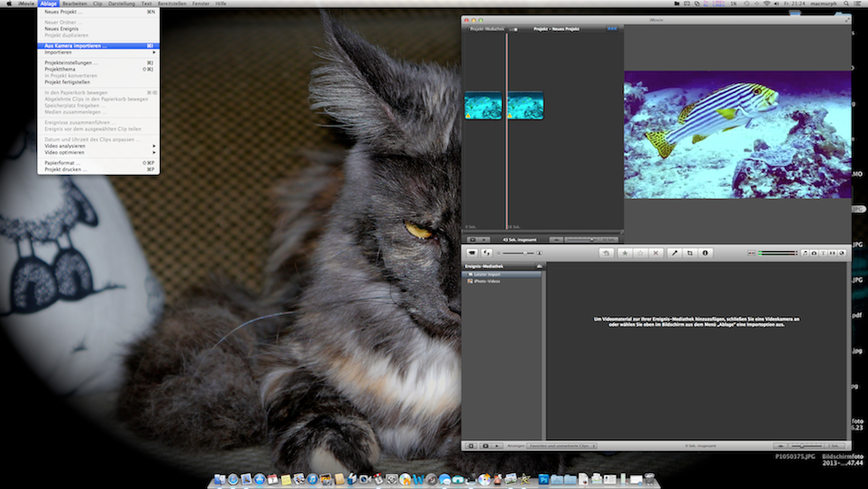Choose Neues Ereignis menu entry
This screenshot has width=868, height=489.
(x=98, y=29)
